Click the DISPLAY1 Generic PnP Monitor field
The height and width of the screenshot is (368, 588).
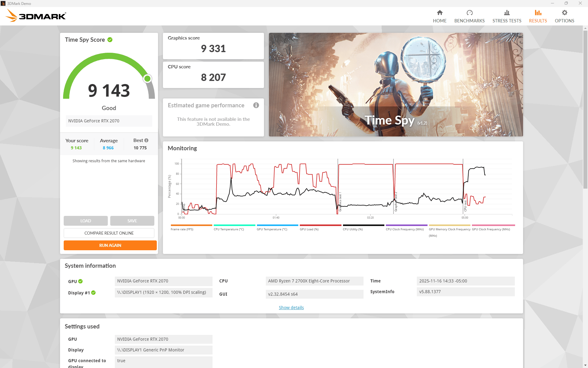[164, 350]
